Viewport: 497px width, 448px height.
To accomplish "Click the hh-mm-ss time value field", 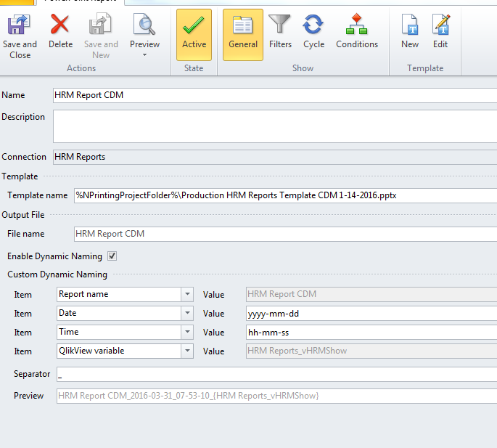I will click(371, 333).
